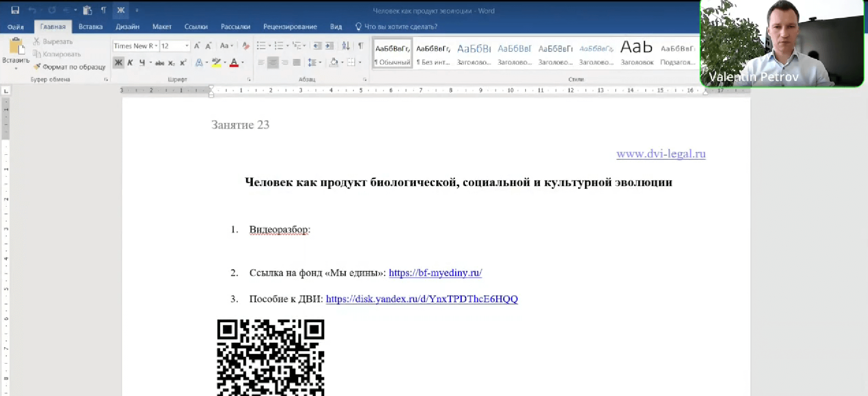Apply a numbered list
This screenshot has height=396, width=868.
279,46
